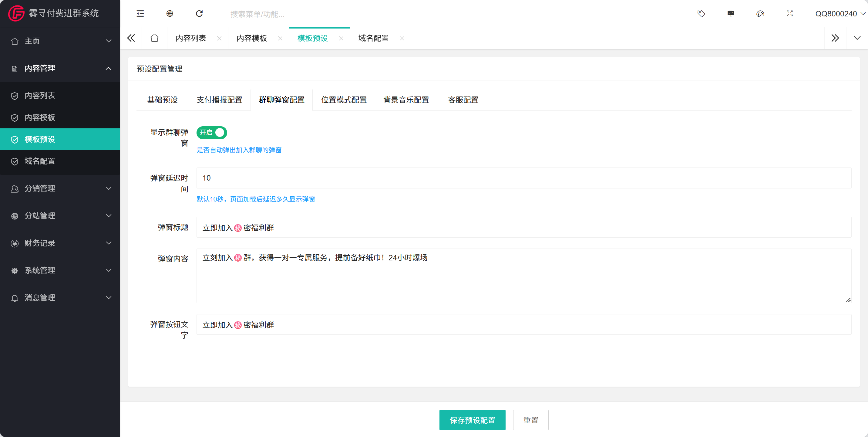
Task: Close the 内容模板 tab
Action: (280, 39)
